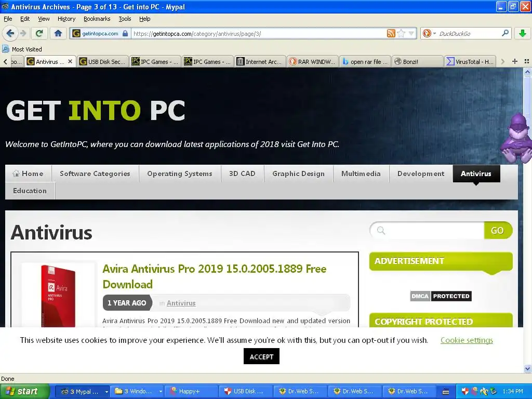Go forward with the forward arrow

(x=23, y=33)
